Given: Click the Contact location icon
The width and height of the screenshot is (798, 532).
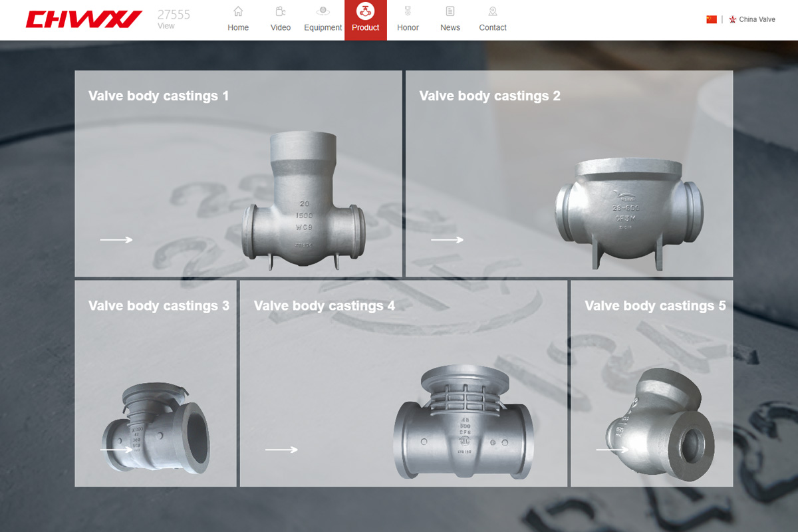Looking at the screenshot, I should tap(493, 11).
